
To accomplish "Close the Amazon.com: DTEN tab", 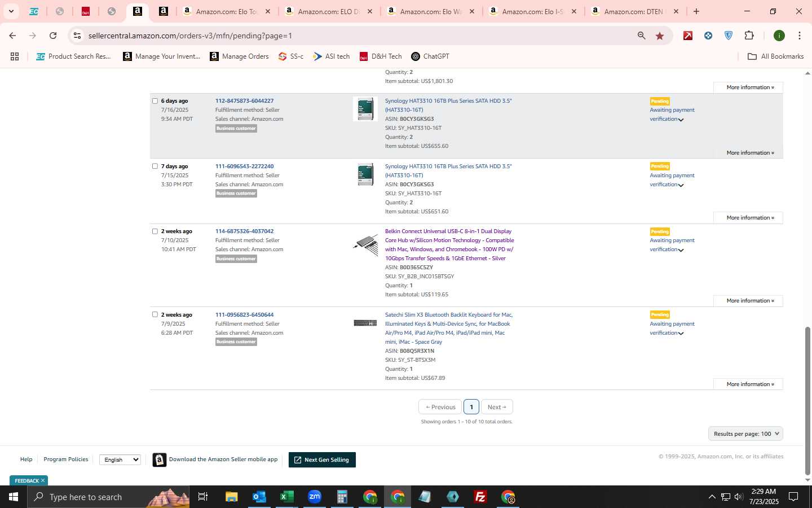I will click(x=676, y=11).
